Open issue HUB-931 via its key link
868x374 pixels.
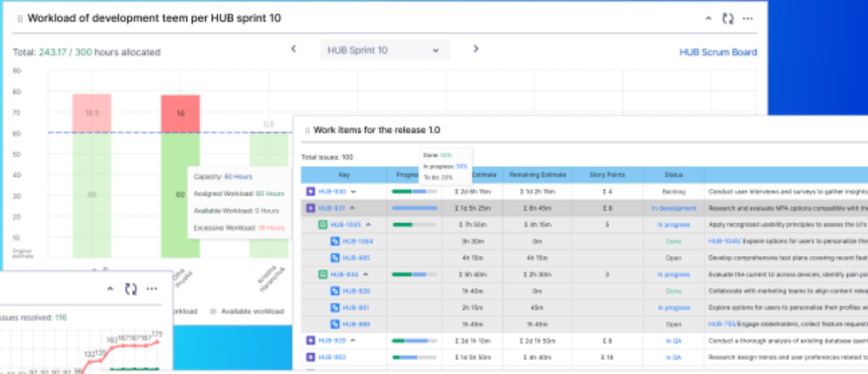(x=332, y=208)
